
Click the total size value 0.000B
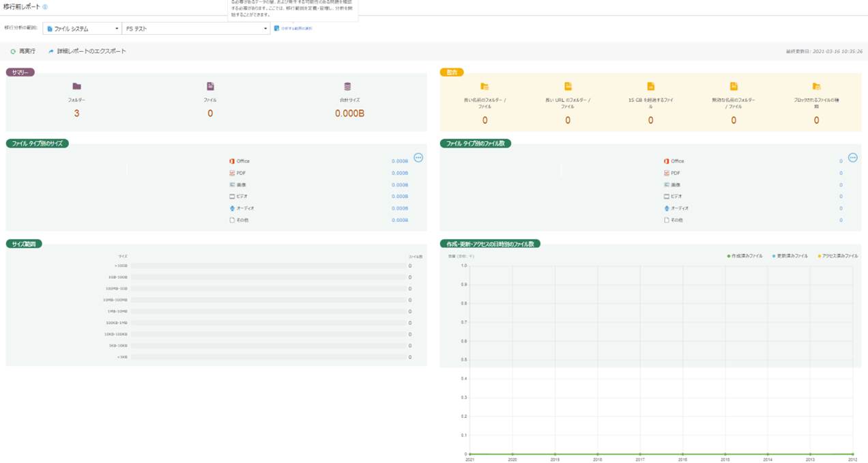point(349,113)
